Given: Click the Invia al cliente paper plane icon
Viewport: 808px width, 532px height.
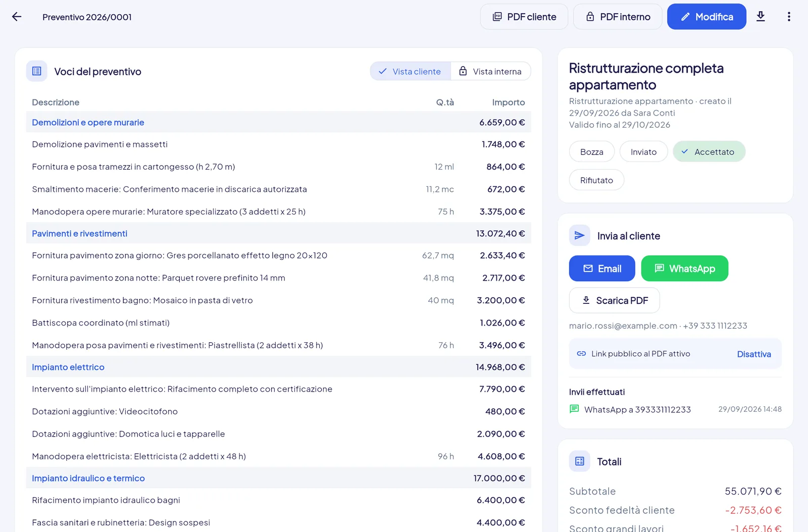Looking at the screenshot, I should [580, 235].
